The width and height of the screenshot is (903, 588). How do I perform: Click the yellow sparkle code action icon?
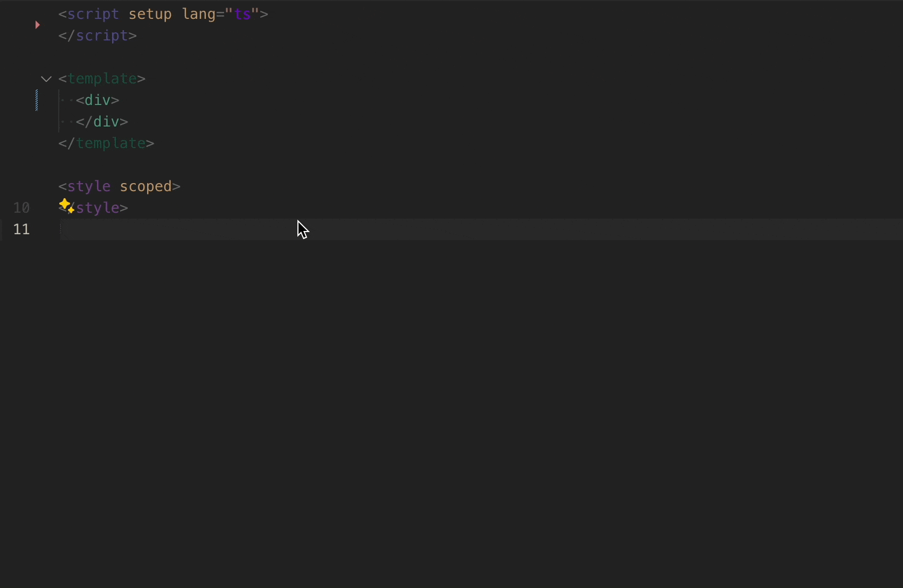click(66, 206)
